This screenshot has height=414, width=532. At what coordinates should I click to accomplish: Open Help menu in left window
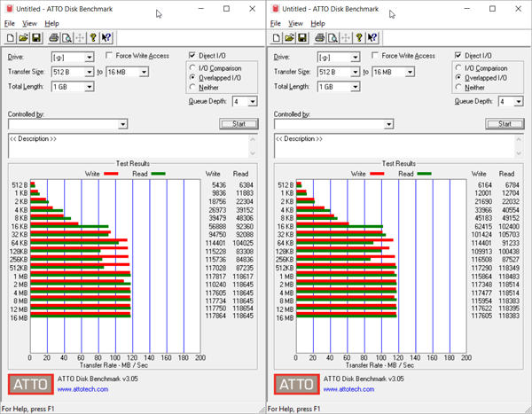point(52,23)
